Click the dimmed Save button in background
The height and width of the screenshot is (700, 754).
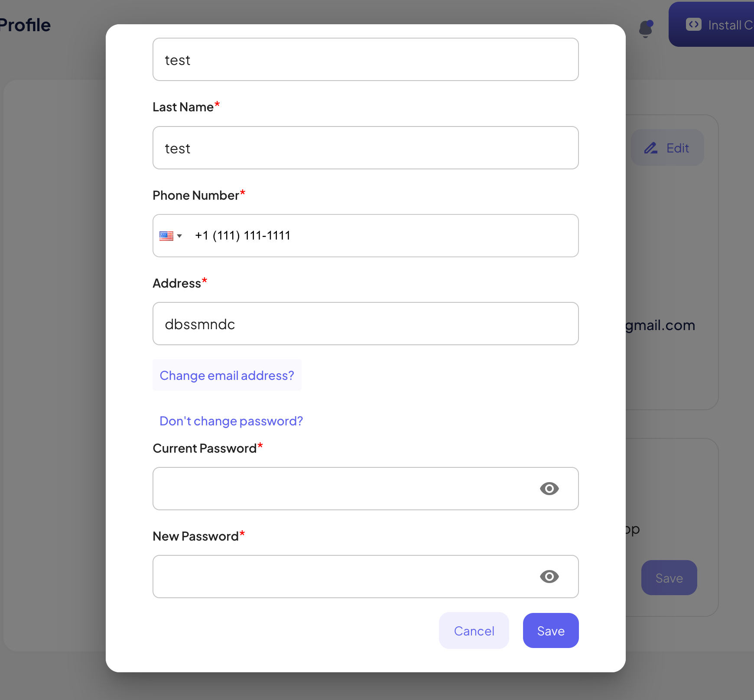tap(669, 578)
